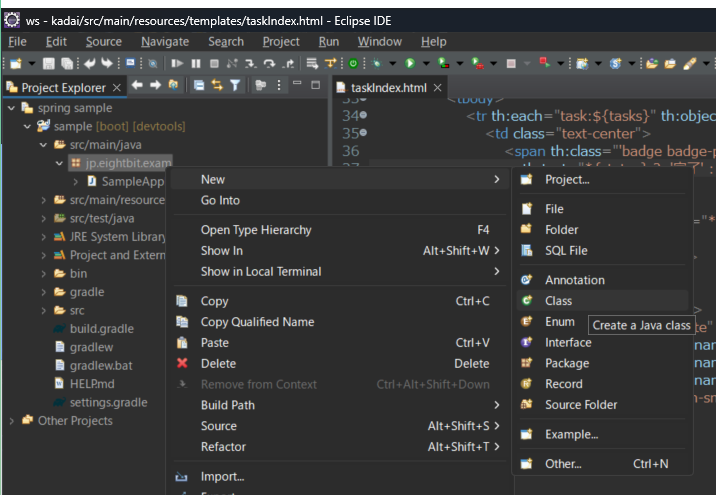Open the Project Explorer view menu dots
The height and width of the screenshot is (495, 716).
279,85
